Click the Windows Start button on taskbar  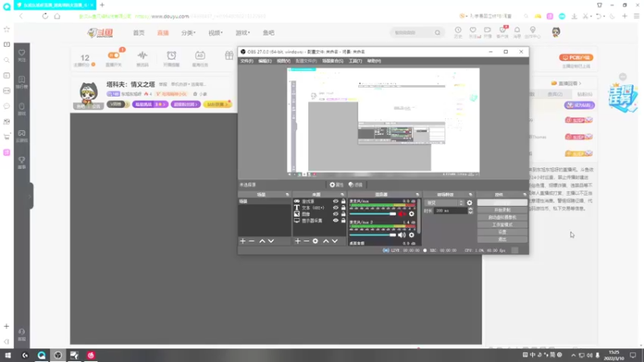(x=8, y=356)
